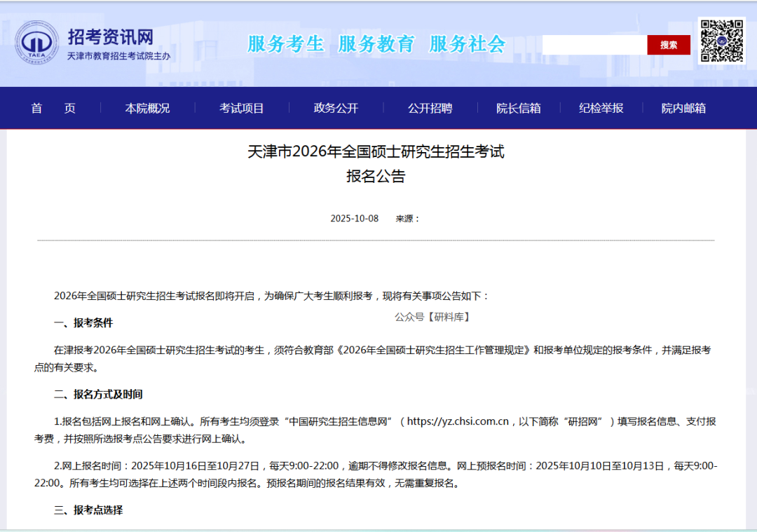757x532 pixels.
Task: Click the 三、报考点选择 section heading
Action: pos(88,510)
